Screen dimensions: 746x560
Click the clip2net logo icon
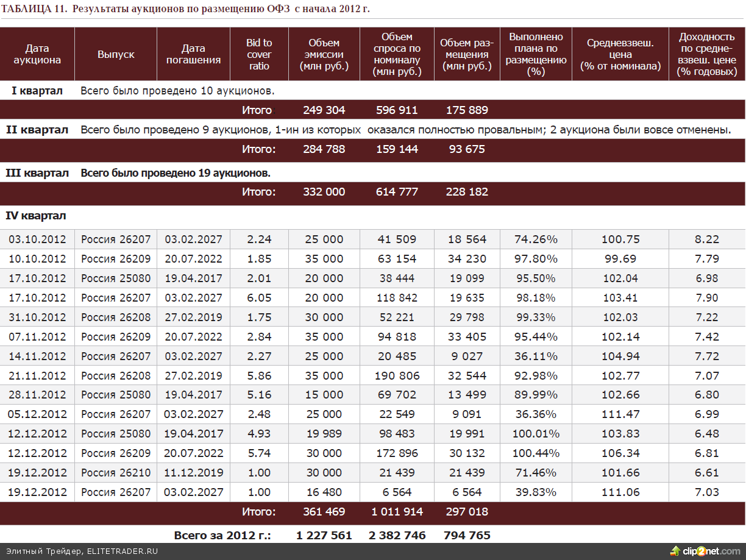675,551
